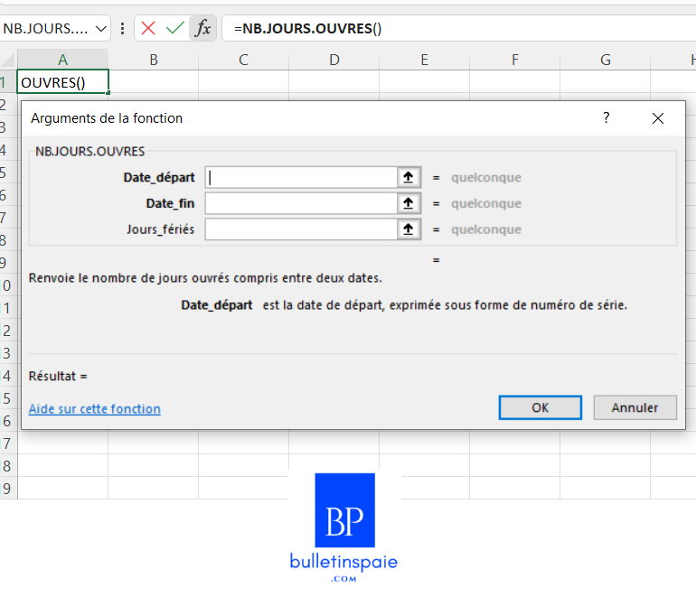
Task: Focus the Date_fin input field
Action: point(301,203)
